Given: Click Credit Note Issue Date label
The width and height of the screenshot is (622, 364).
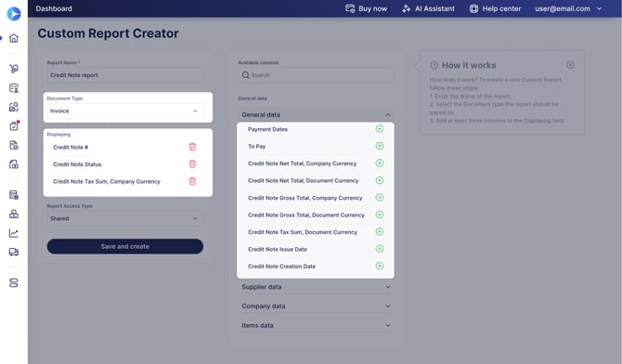Looking at the screenshot, I should [278, 249].
